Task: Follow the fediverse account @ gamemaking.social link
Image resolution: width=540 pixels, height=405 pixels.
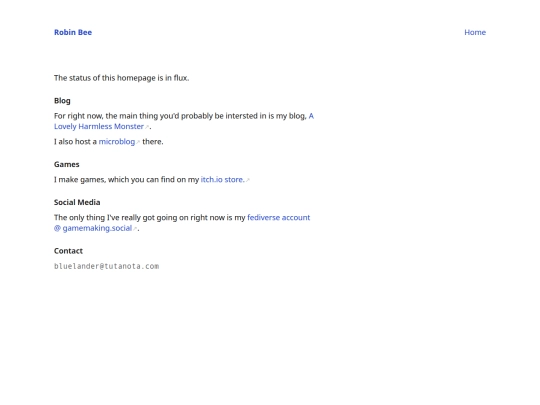Action: pos(93,228)
